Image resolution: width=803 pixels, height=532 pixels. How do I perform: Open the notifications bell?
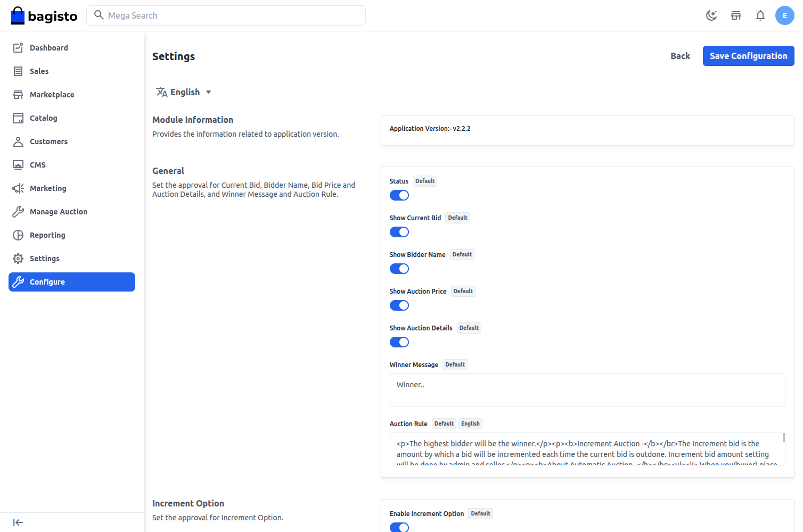tap(760, 15)
